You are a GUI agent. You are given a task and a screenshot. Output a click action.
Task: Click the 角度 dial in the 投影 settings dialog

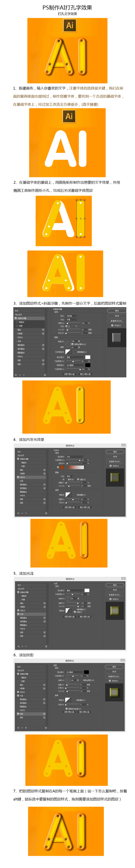[x=67, y=680]
